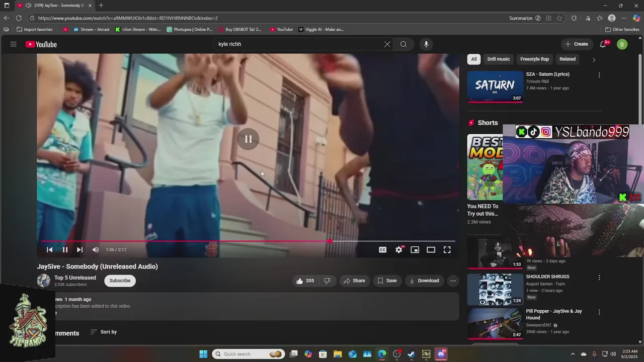Open more actions under video
This screenshot has width=644, height=362.
tap(453, 281)
